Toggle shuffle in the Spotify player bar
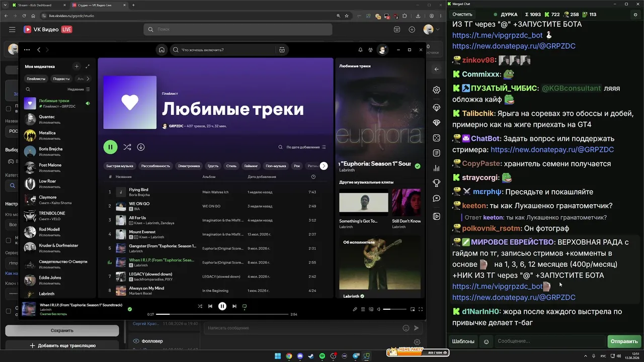The image size is (644, 362). [x=200, y=306]
